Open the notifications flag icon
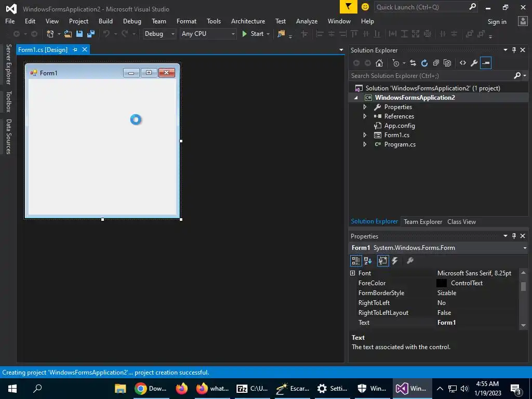The width and height of the screenshot is (532, 399). 349,7
